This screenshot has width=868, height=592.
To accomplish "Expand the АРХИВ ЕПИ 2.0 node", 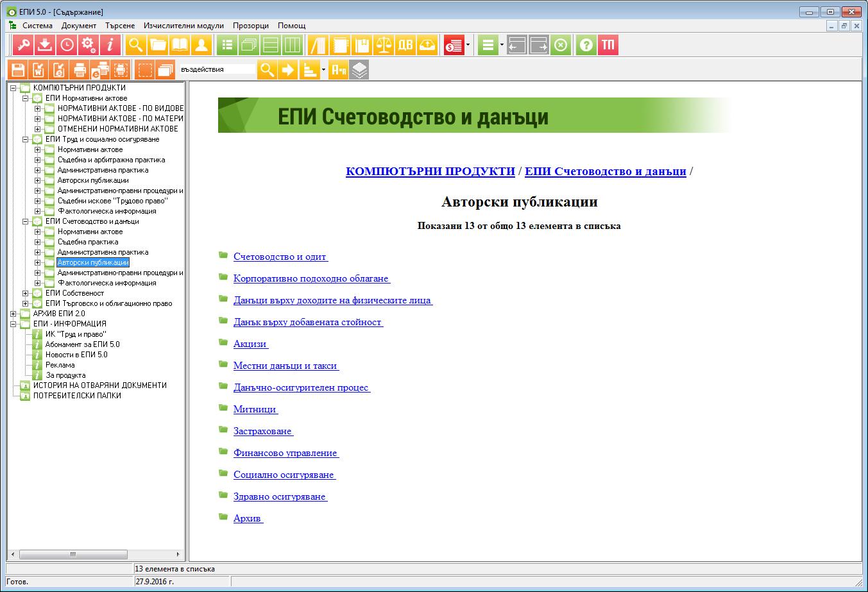I will [x=13, y=314].
